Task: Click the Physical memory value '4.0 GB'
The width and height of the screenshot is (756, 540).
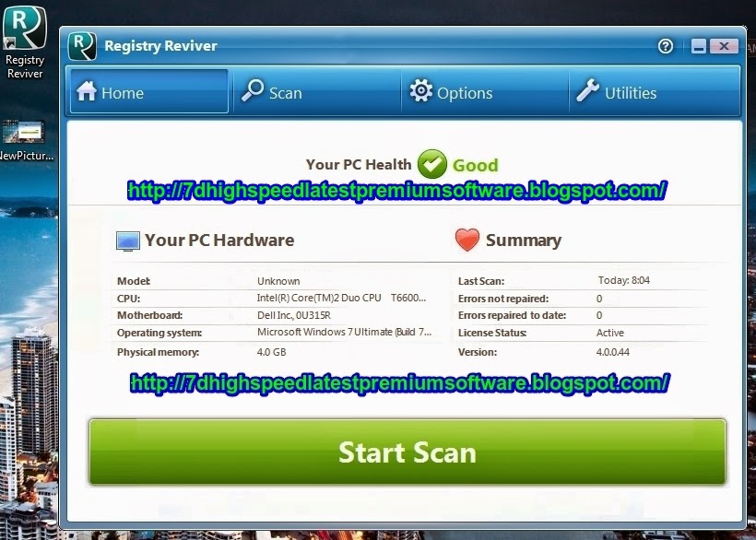Action: (271, 352)
